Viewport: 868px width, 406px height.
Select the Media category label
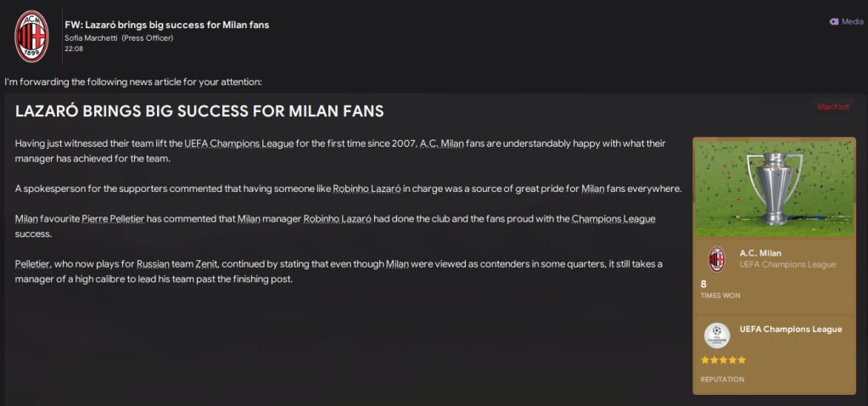click(x=852, y=22)
